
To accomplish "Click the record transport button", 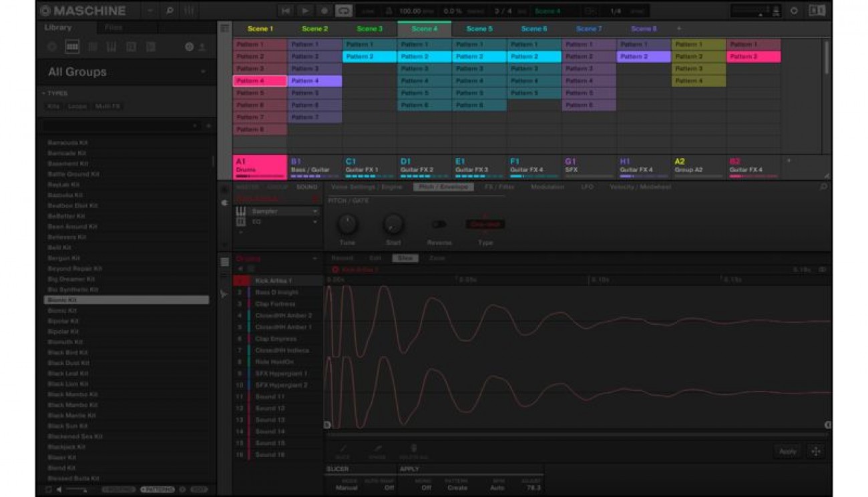I will click(x=324, y=11).
